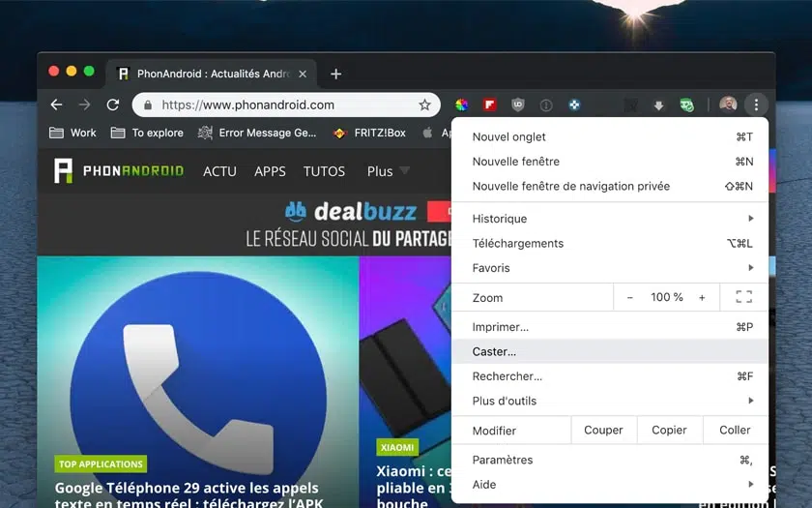
Task: Go back with the browser back arrow
Action: point(56,105)
